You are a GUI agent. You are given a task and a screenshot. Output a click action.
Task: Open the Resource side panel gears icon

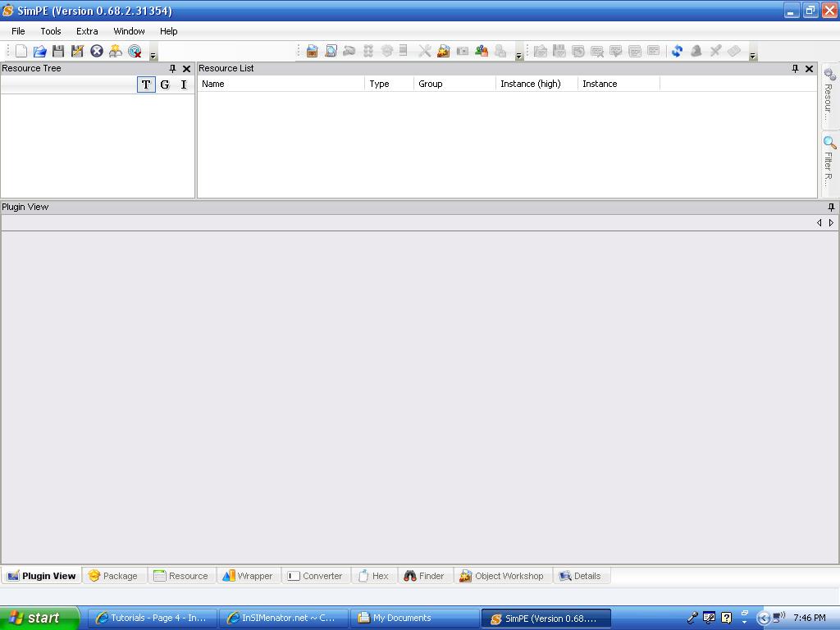pyautogui.click(x=829, y=93)
